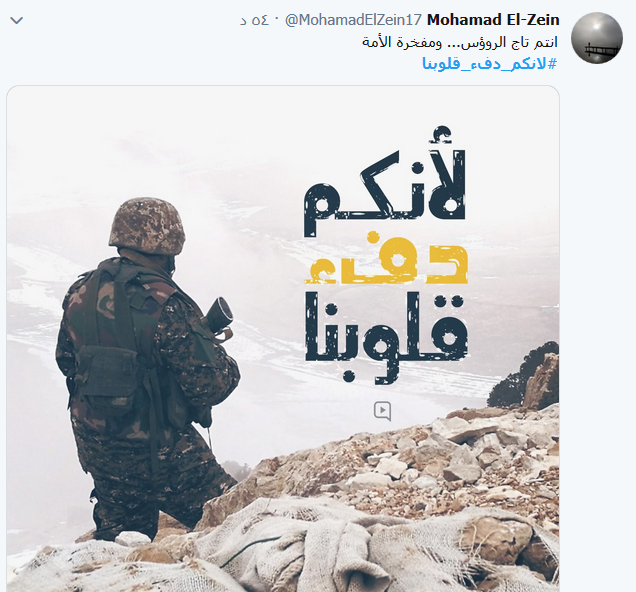636x592 pixels.
Task: Open the tweet options chevron menu
Action: point(17,20)
